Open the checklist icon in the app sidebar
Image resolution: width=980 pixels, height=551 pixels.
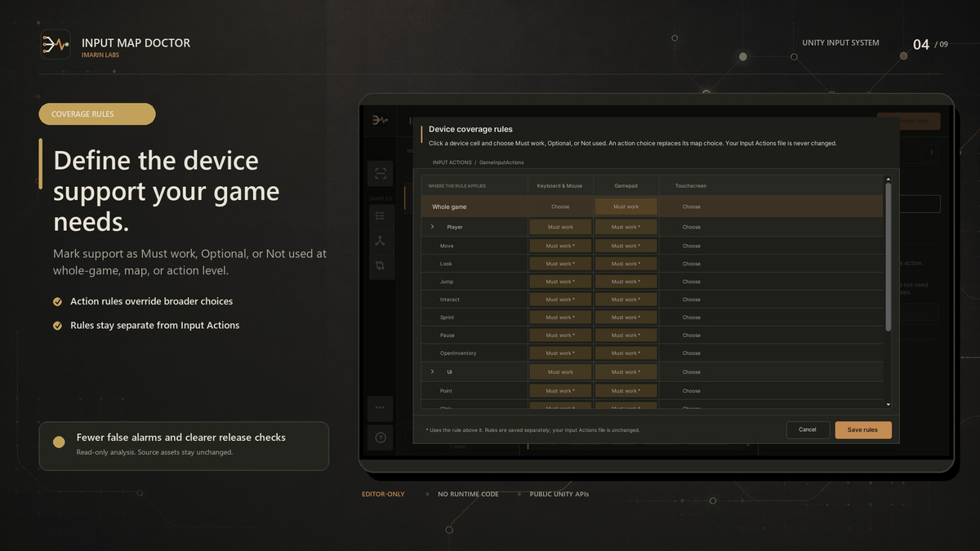380,216
